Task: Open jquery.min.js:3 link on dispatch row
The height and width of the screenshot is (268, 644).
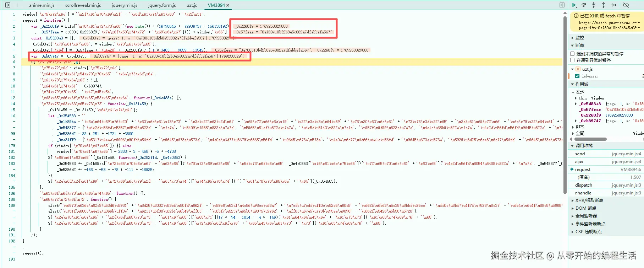Action: (626, 185)
